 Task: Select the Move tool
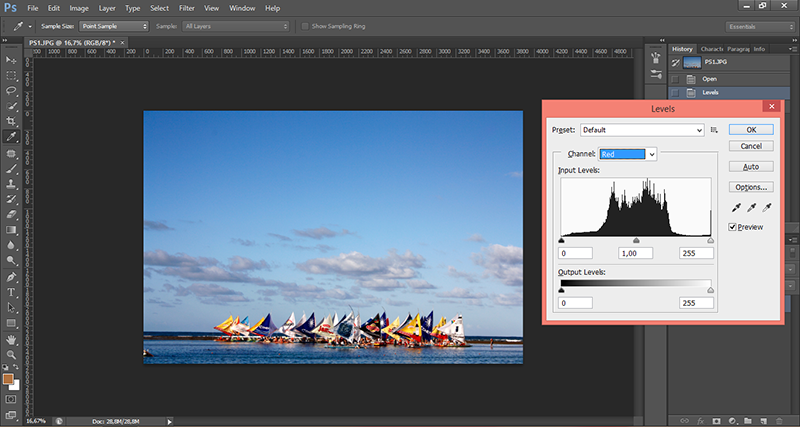(11, 60)
